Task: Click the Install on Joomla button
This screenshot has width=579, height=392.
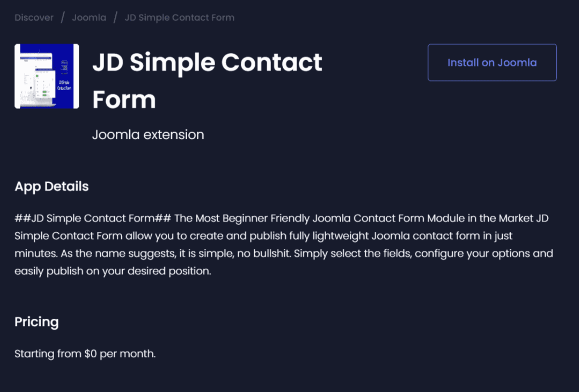Action: click(x=492, y=62)
